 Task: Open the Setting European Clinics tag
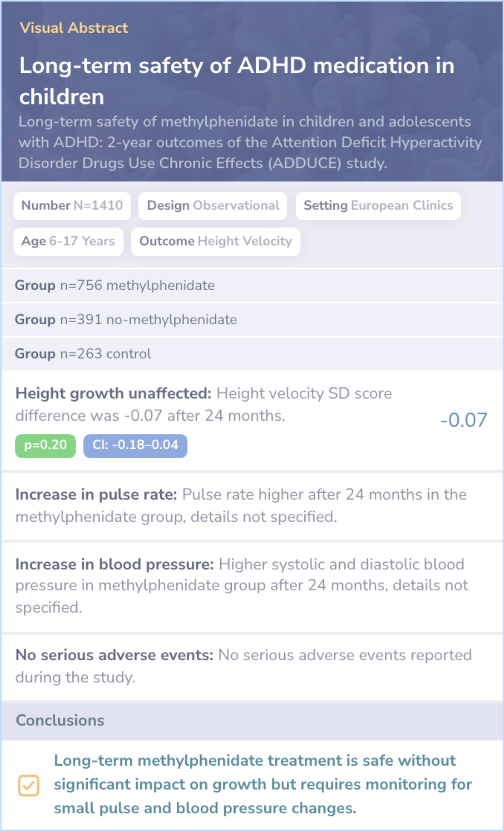pyautogui.click(x=378, y=206)
